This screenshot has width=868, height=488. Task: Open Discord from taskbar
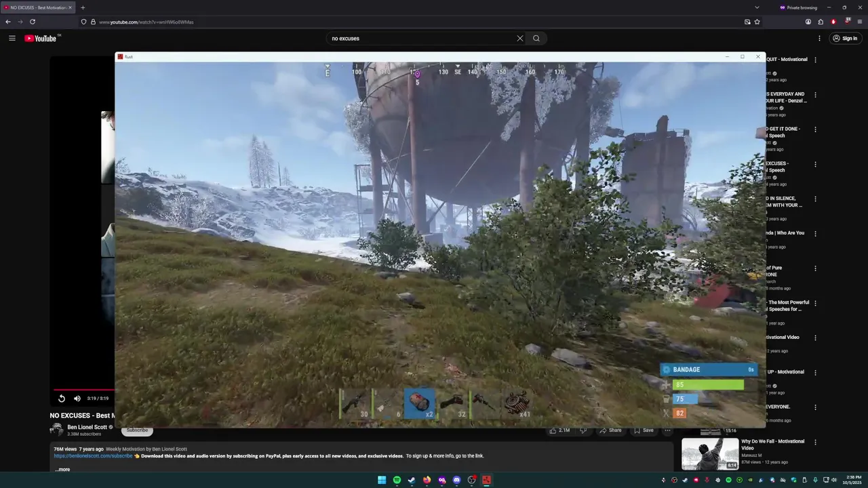tap(456, 480)
